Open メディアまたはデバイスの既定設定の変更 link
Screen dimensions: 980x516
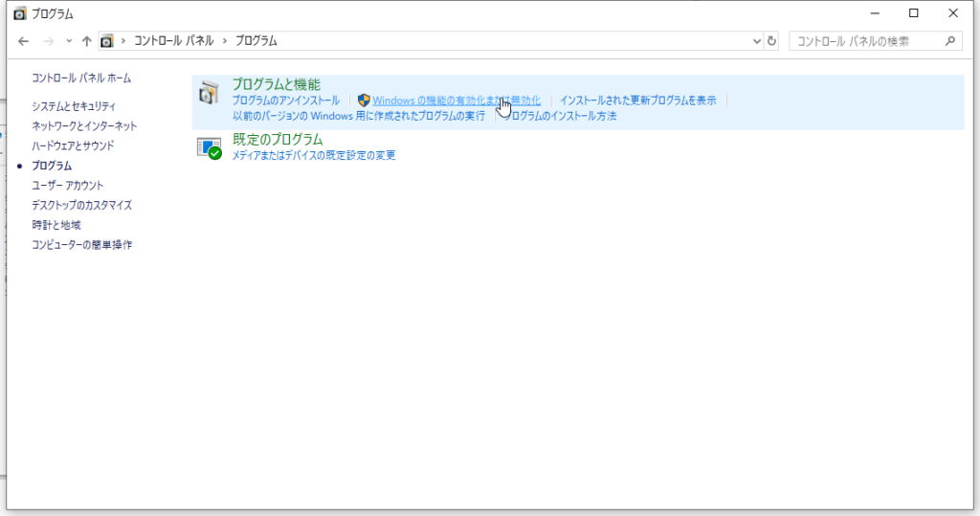[314, 155]
